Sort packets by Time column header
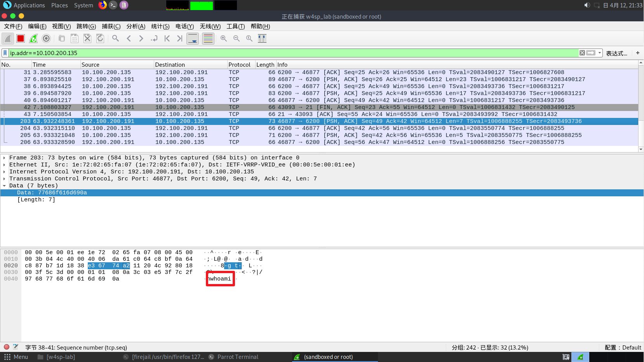Viewport: 644px width, 362px height. coord(56,65)
